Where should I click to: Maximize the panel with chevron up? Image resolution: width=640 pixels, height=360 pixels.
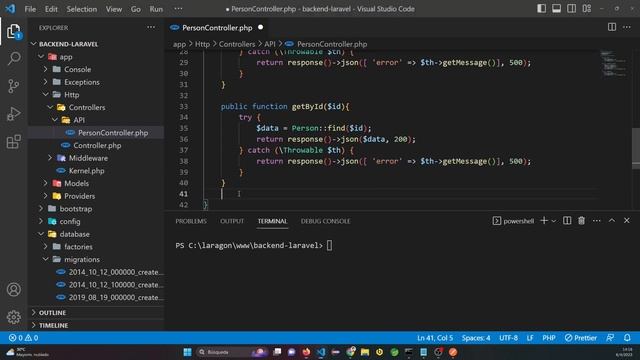(x=611, y=220)
